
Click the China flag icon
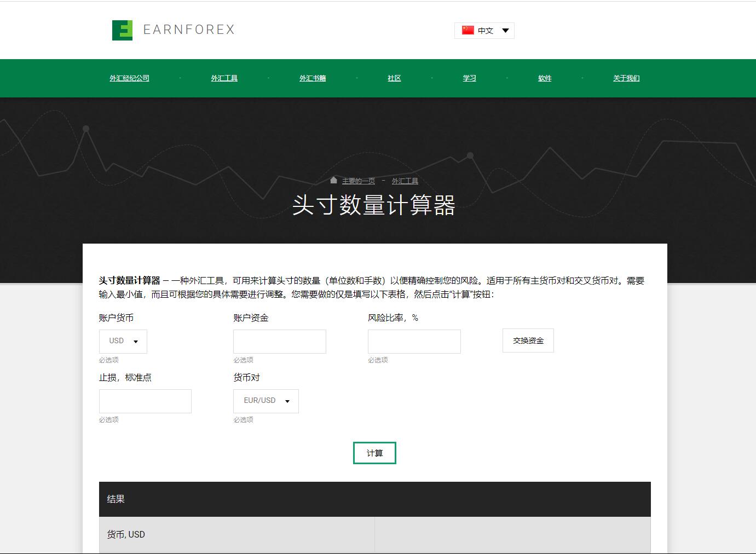[x=468, y=31]
